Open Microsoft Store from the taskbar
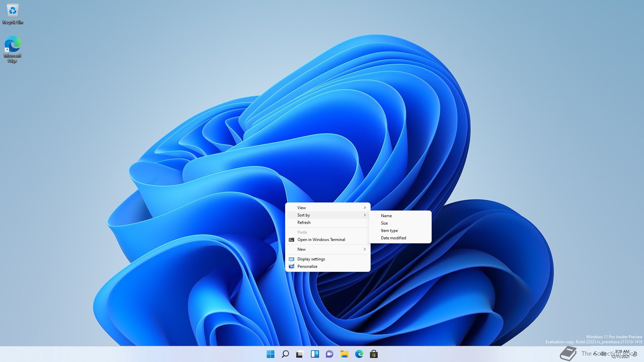644x362 pixels. click(x=374, y=354)
